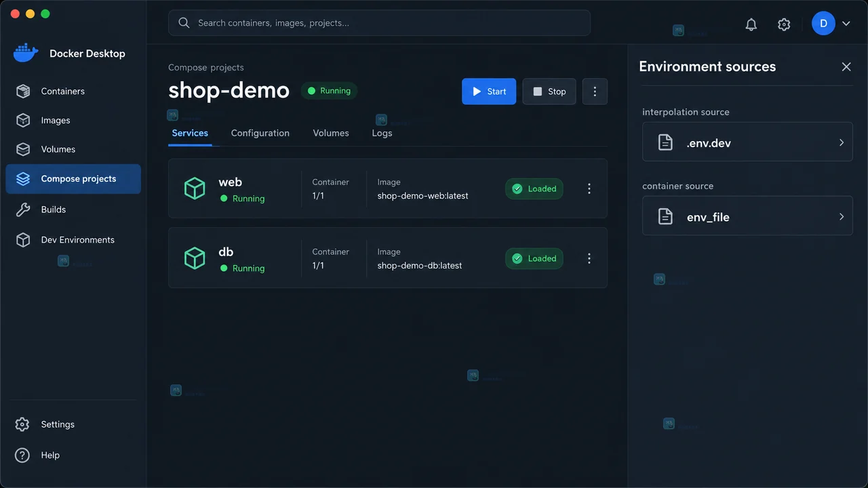This screenshot has height=488, width=868.
Task: Open Images in sidebar
Action: coord(73,120)
